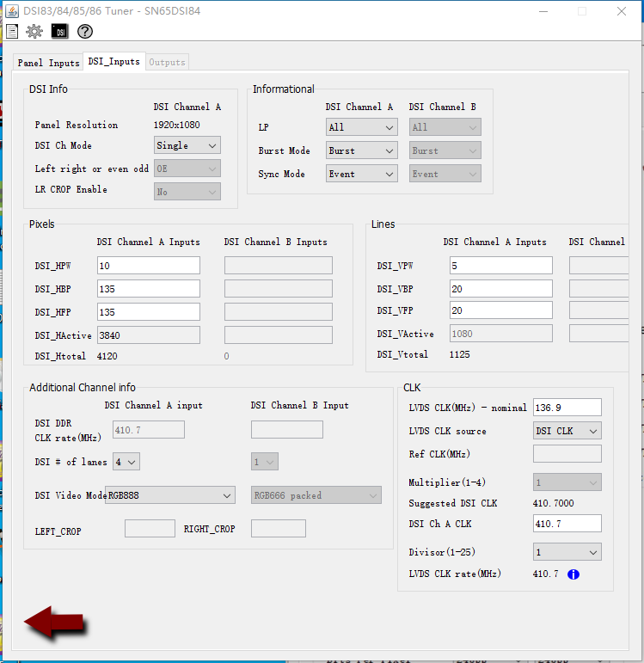Viewport: 644px width, 663px height.
Task: Click the Channel B DSI DDR CLK rate field
Action: pos(286,430)
